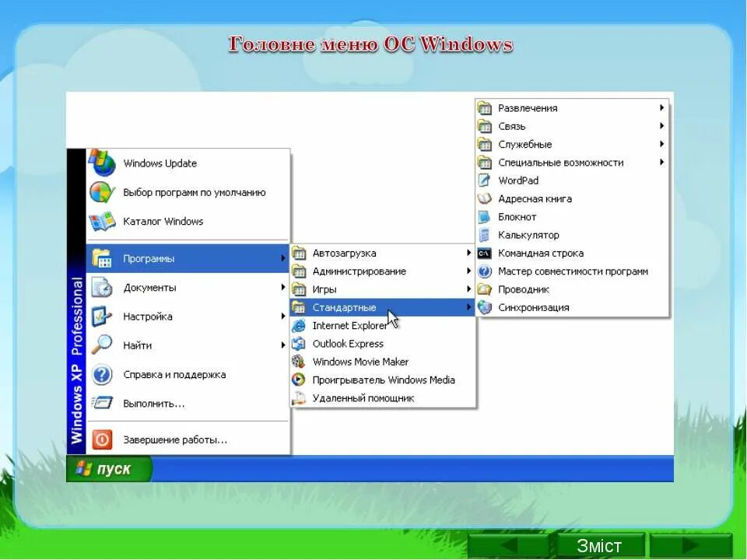Click the Адресная книга book icon
Image resolution: width=747 pixels, height=560 pixels.
pyautogui.click(x=485, y=198)
